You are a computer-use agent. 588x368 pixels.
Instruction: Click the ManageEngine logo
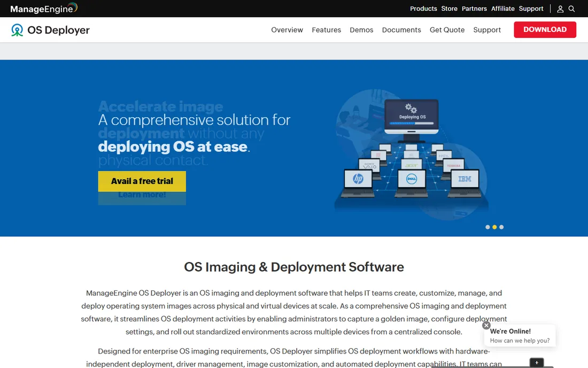tap(44, 8)
